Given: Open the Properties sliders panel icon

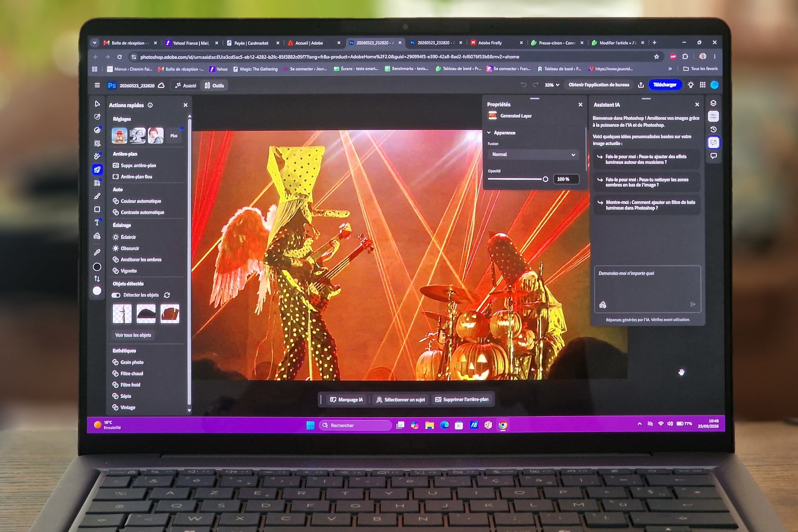Looking at the screenshot, I should tap(713, 116).
